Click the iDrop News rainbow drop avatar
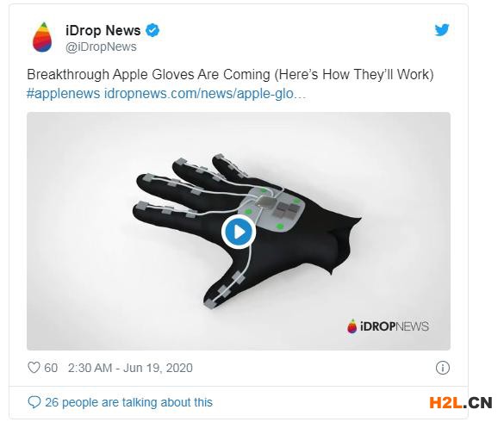The width and height of the screenshot is (504, 422). pos(42,37)
